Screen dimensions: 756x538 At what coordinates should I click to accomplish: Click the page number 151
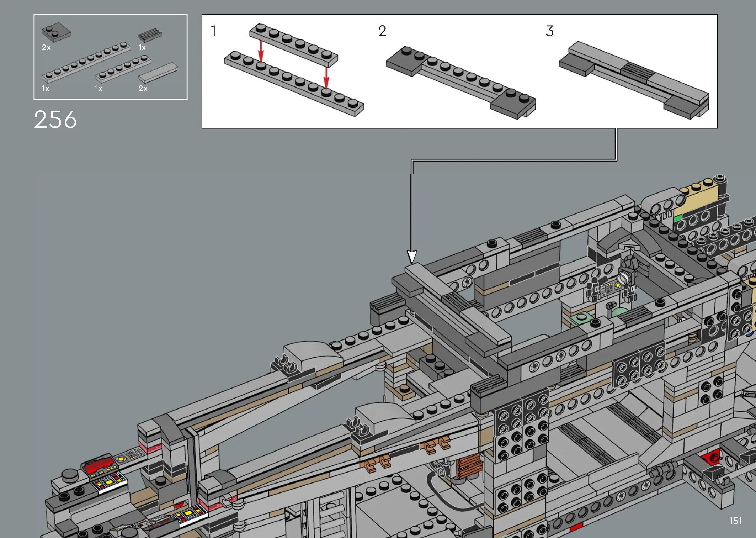[735, 521]
